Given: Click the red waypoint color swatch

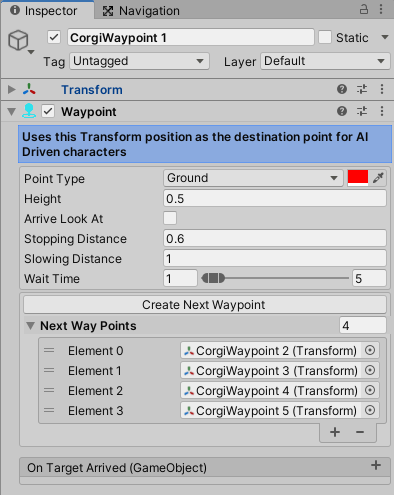Looking at the screenshot, I should click(x=358, y=178).
